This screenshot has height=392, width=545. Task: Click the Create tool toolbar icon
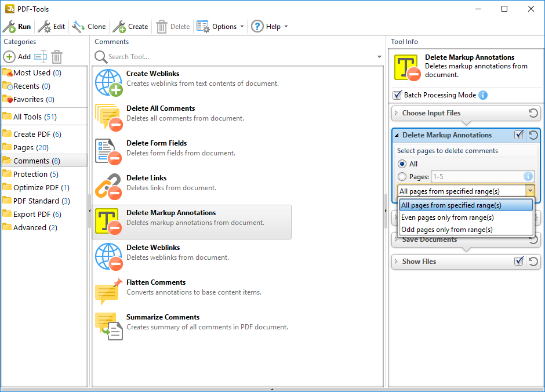[x=119, y=27]
